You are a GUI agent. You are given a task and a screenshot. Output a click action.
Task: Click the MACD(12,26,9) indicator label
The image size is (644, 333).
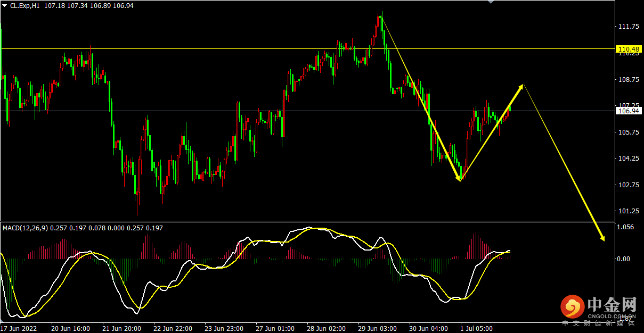click(x=25, y=228)
